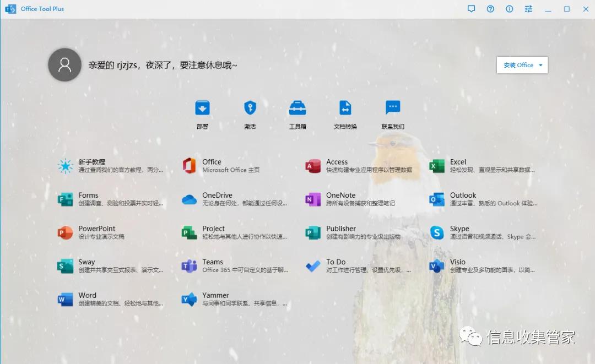Click the Excel app icon
This screenshot has width=595, height=364.
pos(437,166)
